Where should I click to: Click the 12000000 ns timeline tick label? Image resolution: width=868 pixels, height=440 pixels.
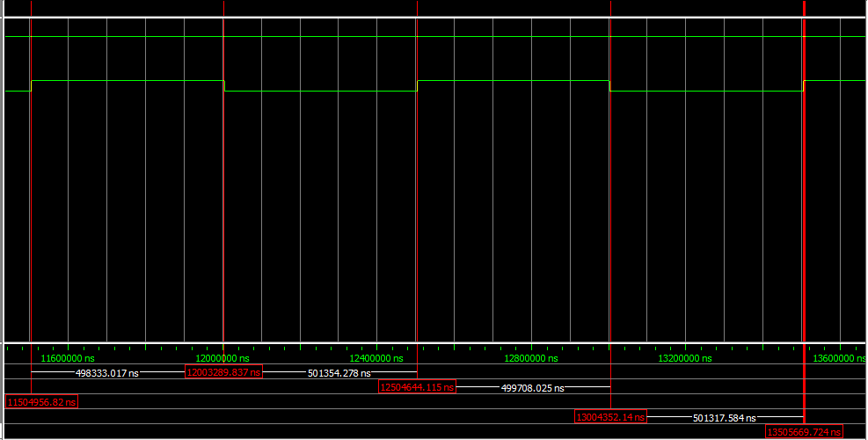pos(223,358)
